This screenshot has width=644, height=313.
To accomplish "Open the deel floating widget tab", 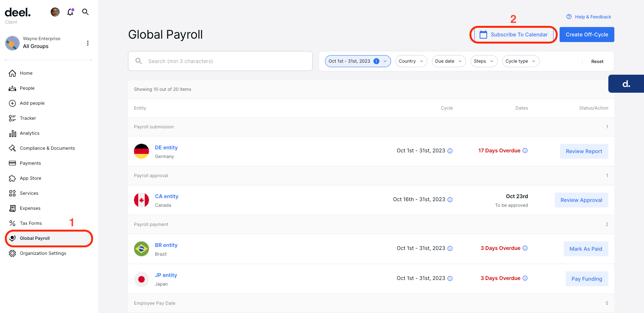I will [x=626, y=84].
